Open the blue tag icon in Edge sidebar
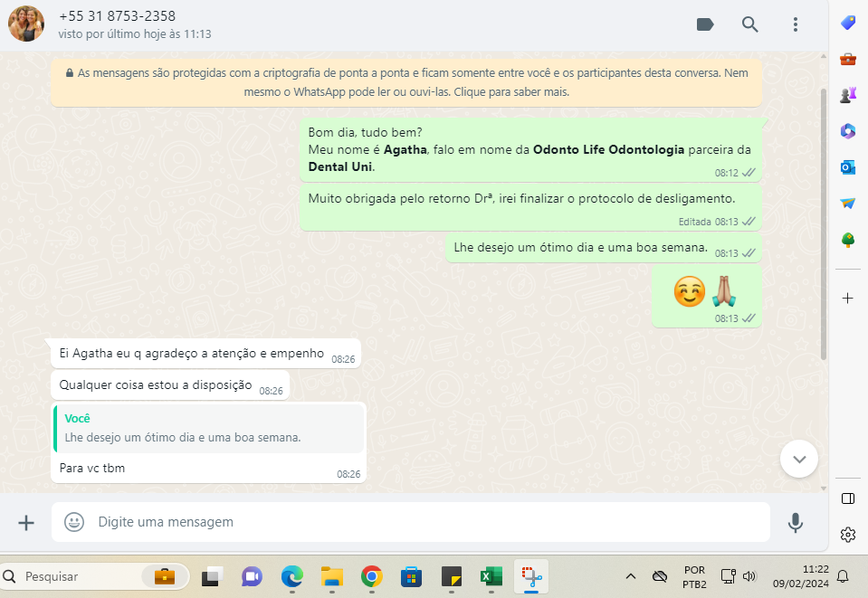The image size is (868, 598). pos(847,23)
